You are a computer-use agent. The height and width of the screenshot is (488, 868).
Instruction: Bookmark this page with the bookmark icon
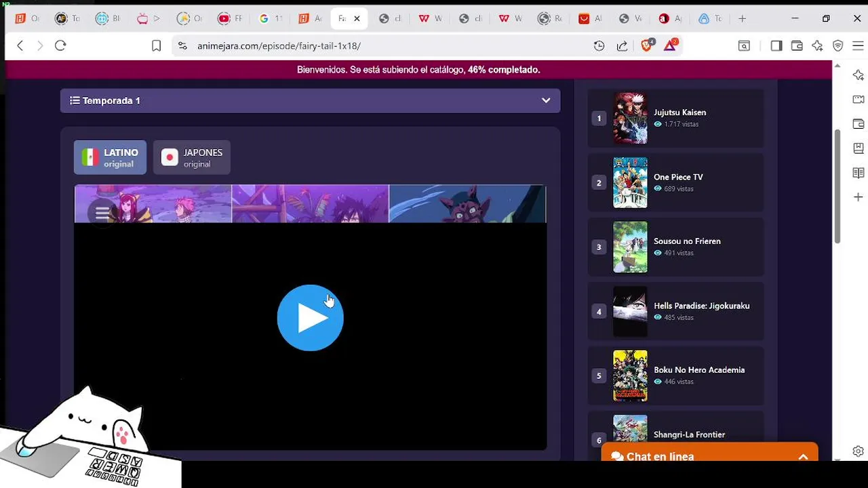click(x=156, y=45)
